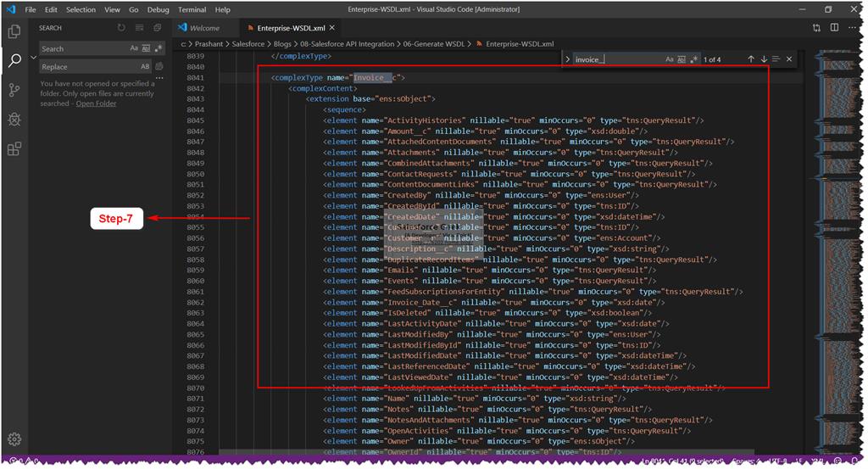Open the Manage gear icon in the activity bar
The image size is (868, 469).
[14, 438]
